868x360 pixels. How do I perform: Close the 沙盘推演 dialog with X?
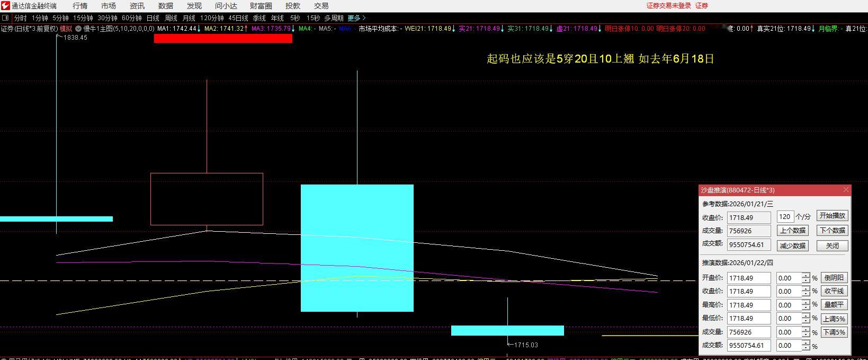(x=846, y=190)
